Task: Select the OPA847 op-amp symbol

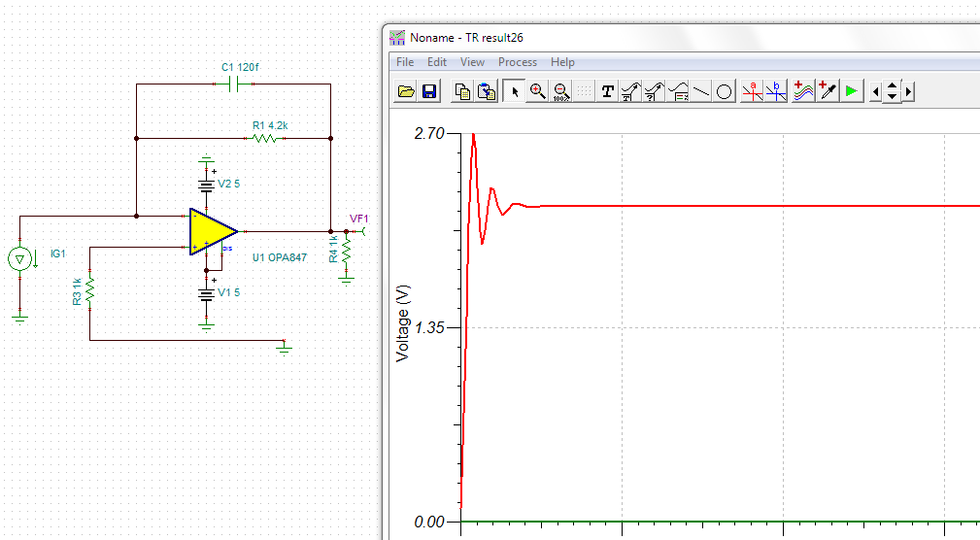Action: [x=213, y=232]
